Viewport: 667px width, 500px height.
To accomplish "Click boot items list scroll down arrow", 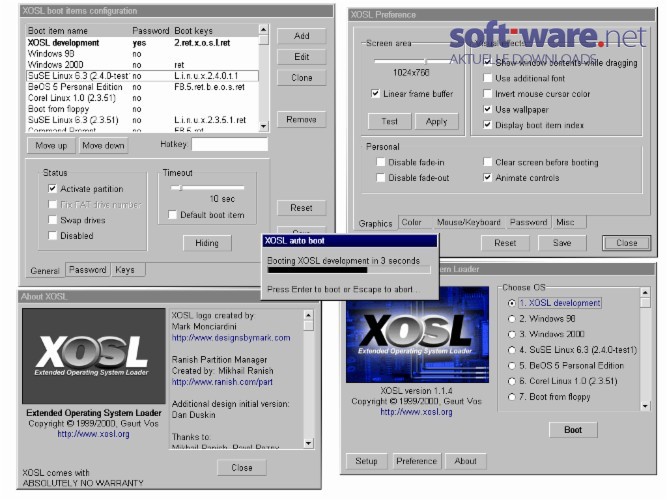I will click(264, 127).
